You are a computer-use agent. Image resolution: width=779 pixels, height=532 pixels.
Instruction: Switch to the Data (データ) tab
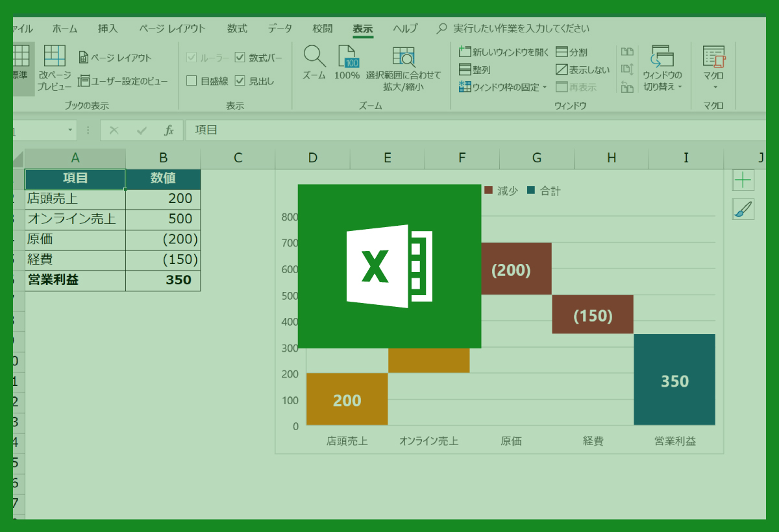tap(280, 29)
